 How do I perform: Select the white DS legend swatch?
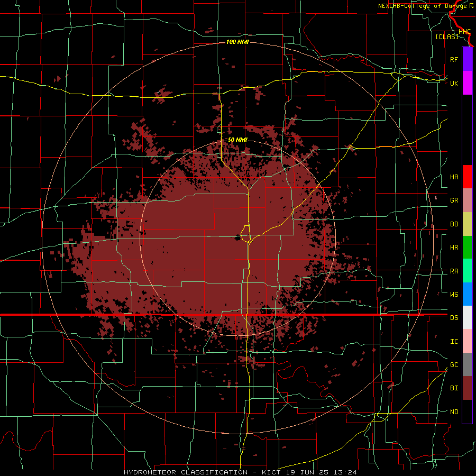467,317
